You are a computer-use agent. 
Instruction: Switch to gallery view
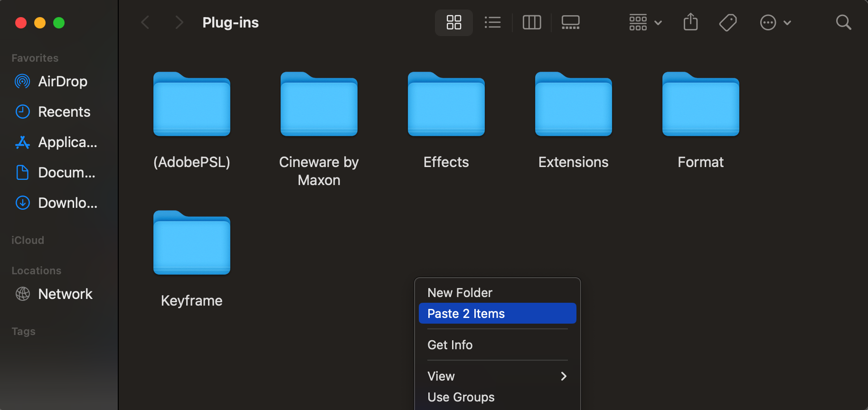pos(570,22)
